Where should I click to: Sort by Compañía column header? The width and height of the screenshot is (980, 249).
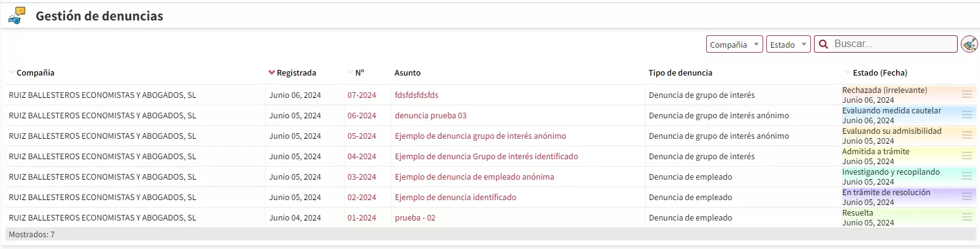point(35,72)
